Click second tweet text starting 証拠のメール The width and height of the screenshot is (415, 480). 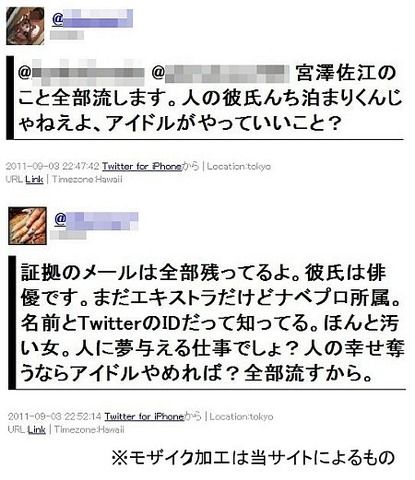[x=212, y=323]
